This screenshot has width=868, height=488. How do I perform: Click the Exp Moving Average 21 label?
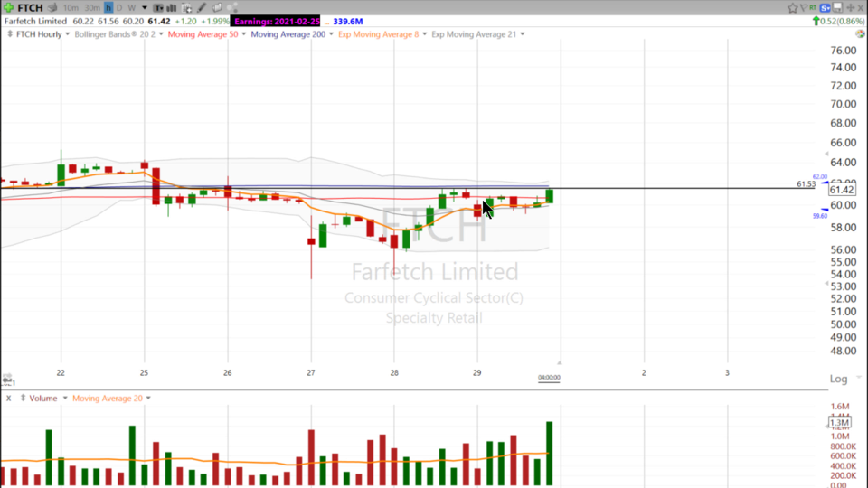(x=474, y=34)
